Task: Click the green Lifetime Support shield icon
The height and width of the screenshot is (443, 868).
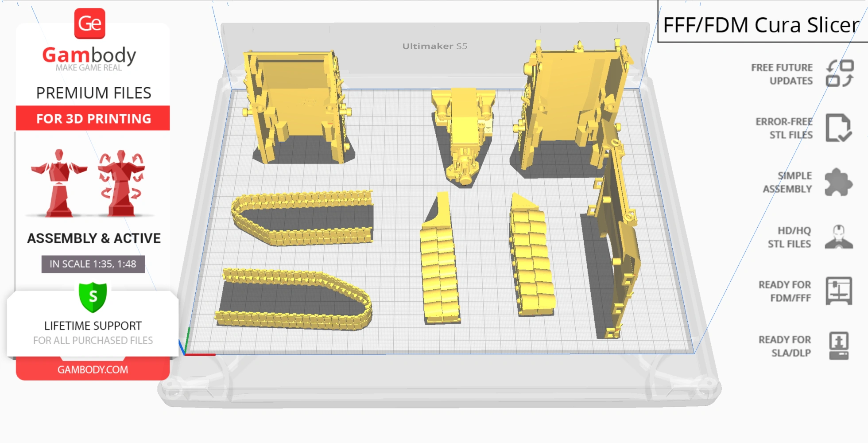Action: coord(93,297)
